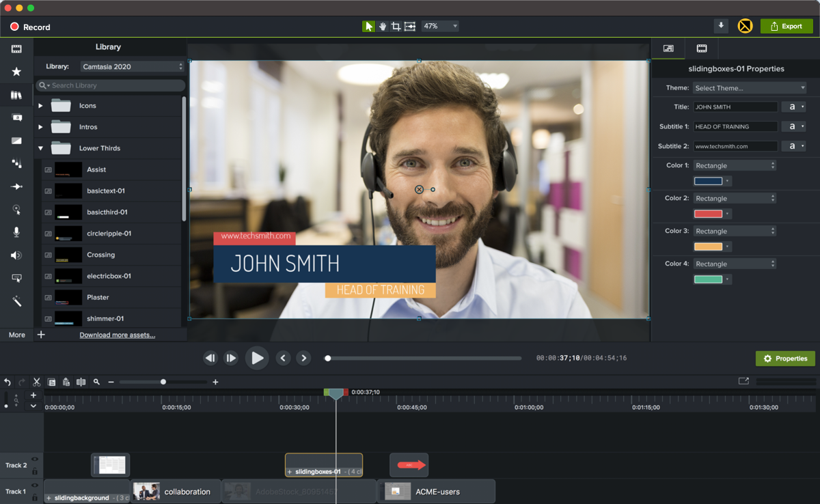Click the Split clip icon in timeline toolbar
Image resolution: width=820 pixels, height=504 pixels.
81,382
